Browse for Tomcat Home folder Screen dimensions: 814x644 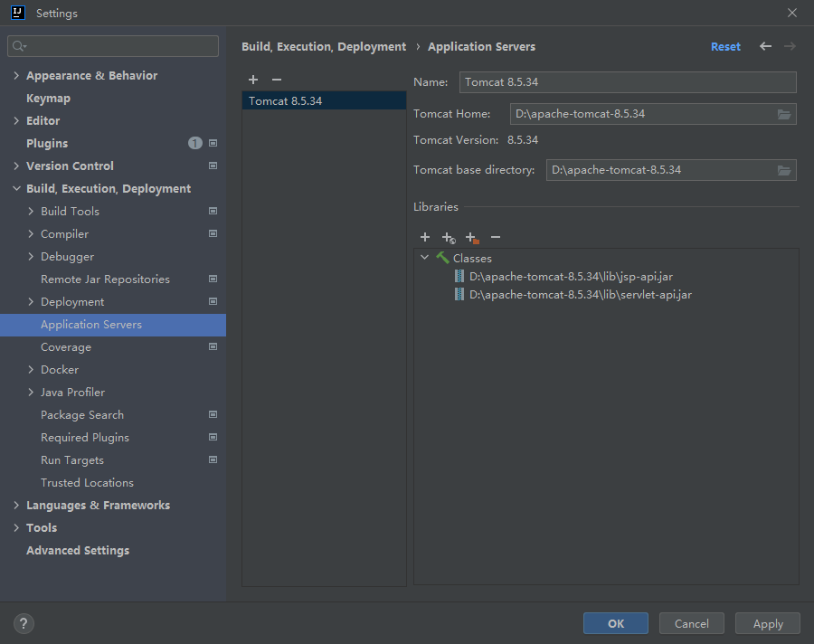tap(784, 114)
